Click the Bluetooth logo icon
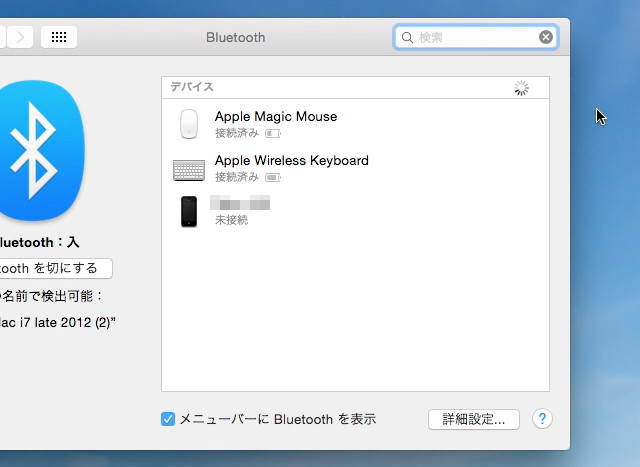Image resolution: width=640 pixels, height=467 pixels. click(x=38, y=150)
